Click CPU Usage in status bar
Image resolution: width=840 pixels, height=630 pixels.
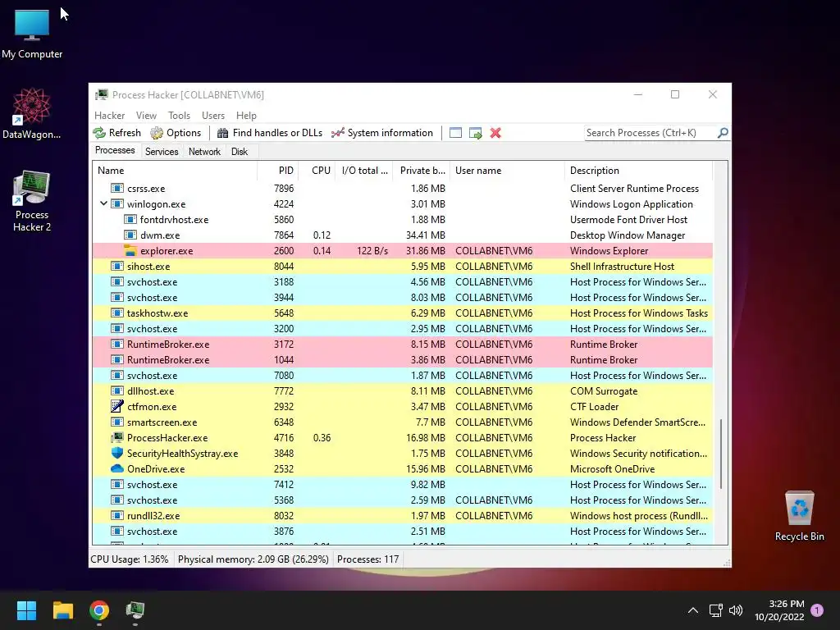pyautogui.click(x=129, y=559)
